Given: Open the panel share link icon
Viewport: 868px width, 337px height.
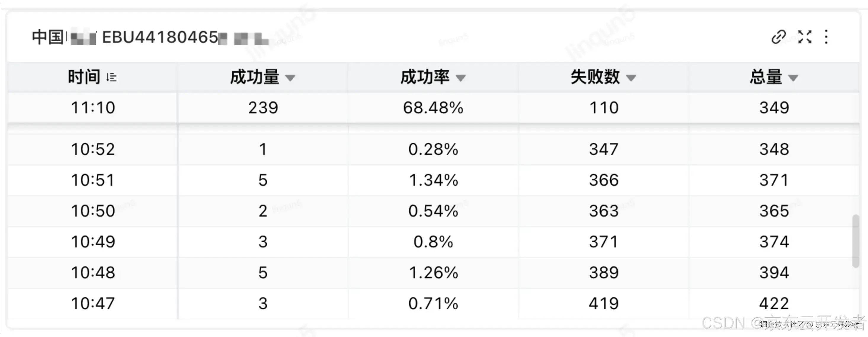Looking at the screenshot, I should pyautogui.click(x=778, y=38).
